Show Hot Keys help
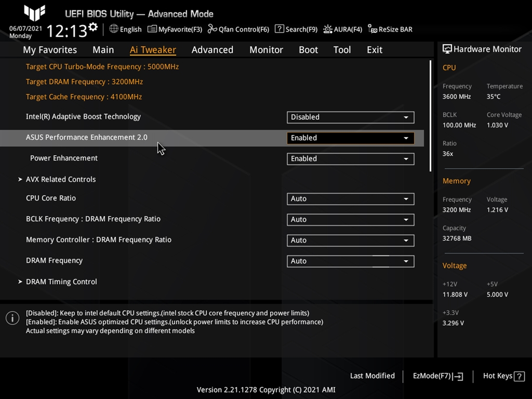Screen dimensions: 532x399 tap(504, 376)
